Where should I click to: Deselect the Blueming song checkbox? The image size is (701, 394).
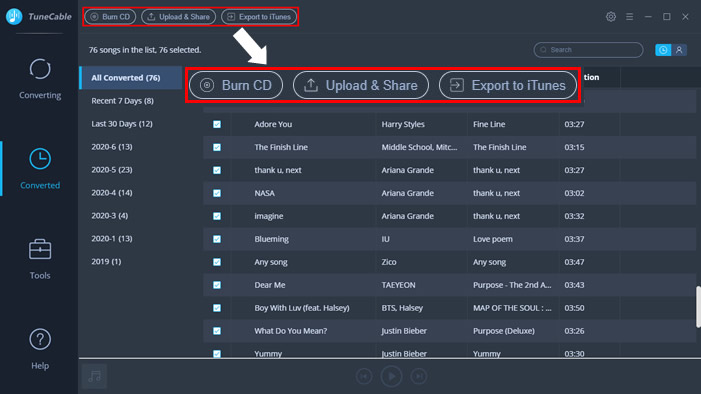(217, 239)
